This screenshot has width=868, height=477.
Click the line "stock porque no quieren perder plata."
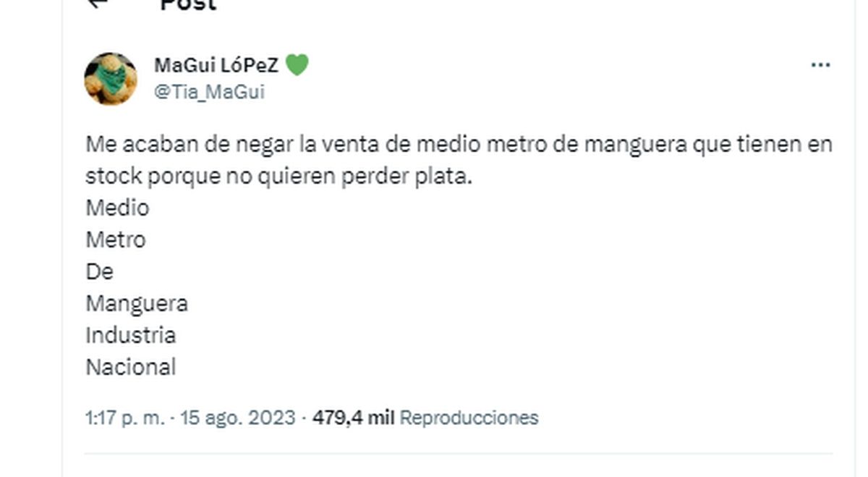[278, 176]
